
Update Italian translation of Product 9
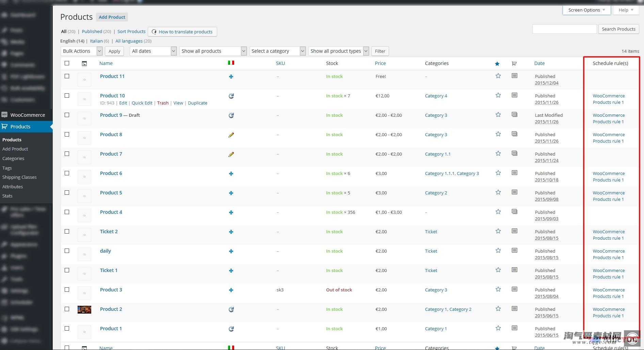(231, 115)
